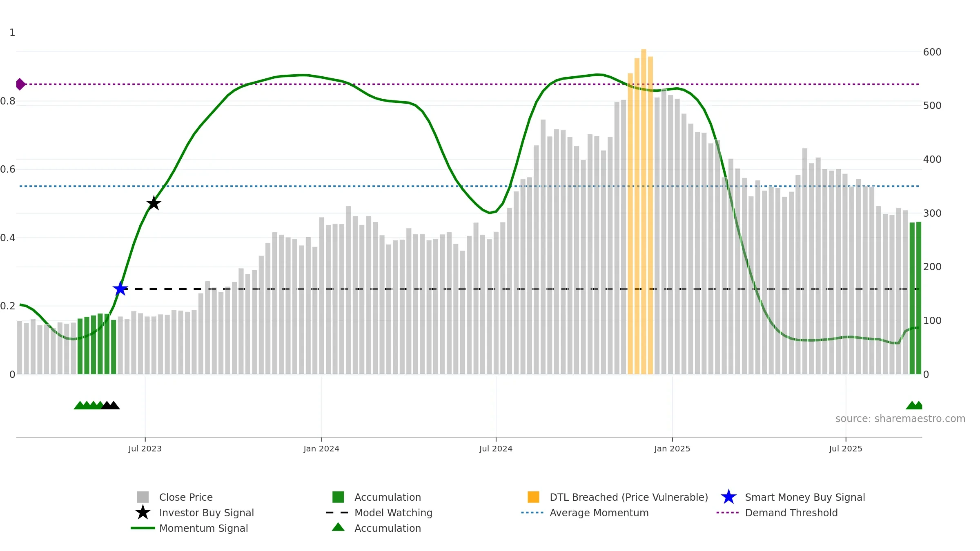Click orange DTL Breached legend swatch
980x551 pixels.
click(533, 497)
